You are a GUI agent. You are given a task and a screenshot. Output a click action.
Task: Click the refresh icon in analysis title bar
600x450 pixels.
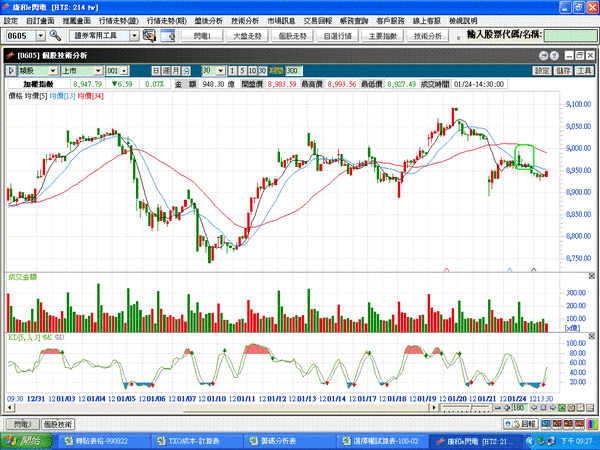point(543,56)
